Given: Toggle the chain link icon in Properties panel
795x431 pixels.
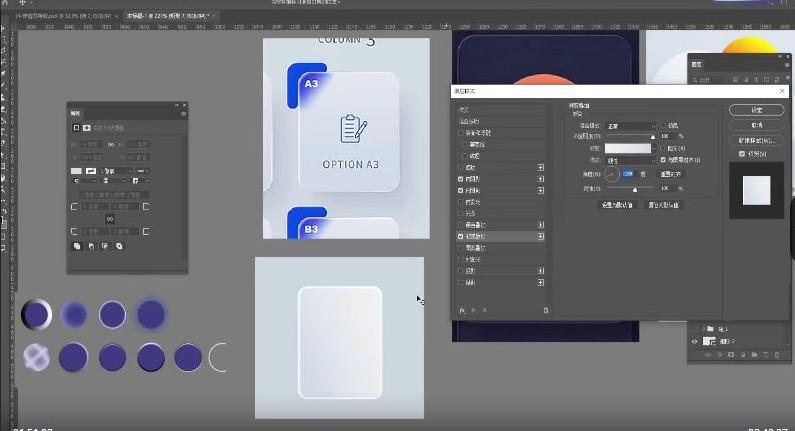Looking at the screenshot, I should 110,218.
